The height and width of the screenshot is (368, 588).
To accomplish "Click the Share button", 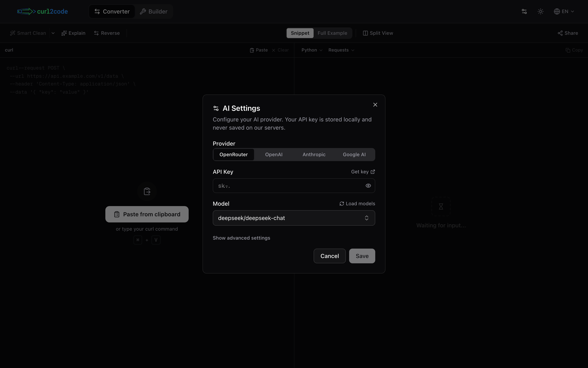I will pos(568,33).
